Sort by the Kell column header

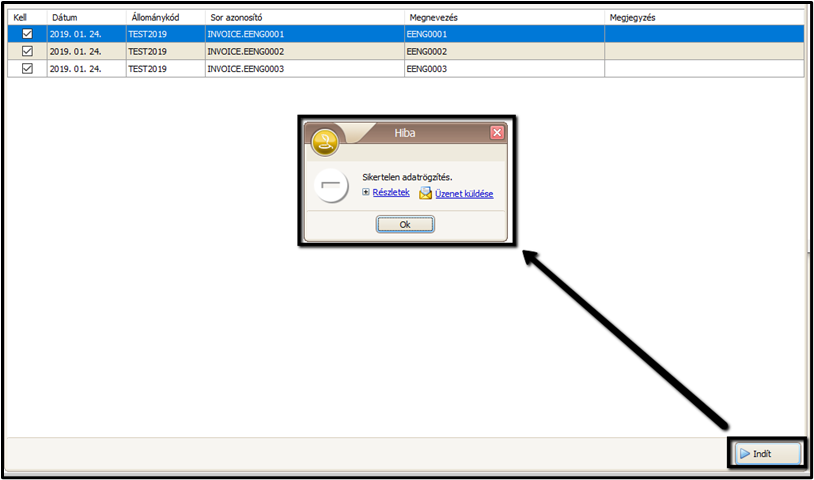pos(28,18)
